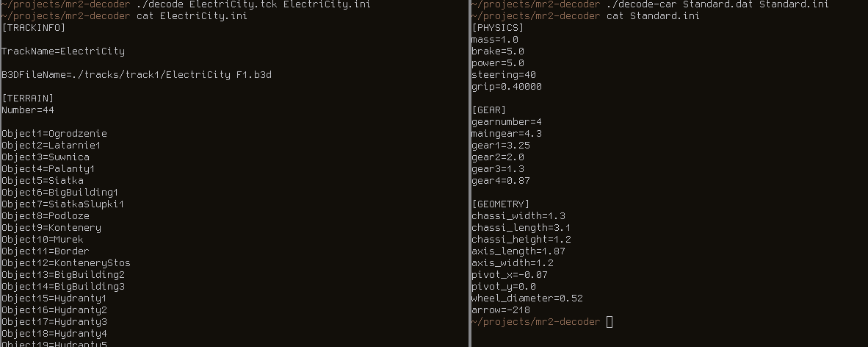The image size is (868, 347).
Task: Click the Object18=Hydranty4 entry
Action: tap(54, 334)
